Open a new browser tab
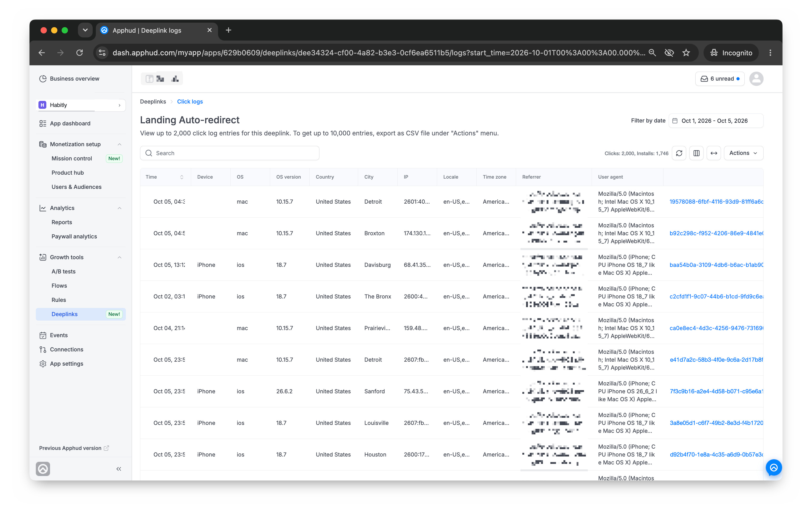The image size is (812, 520). pos(229,30)
